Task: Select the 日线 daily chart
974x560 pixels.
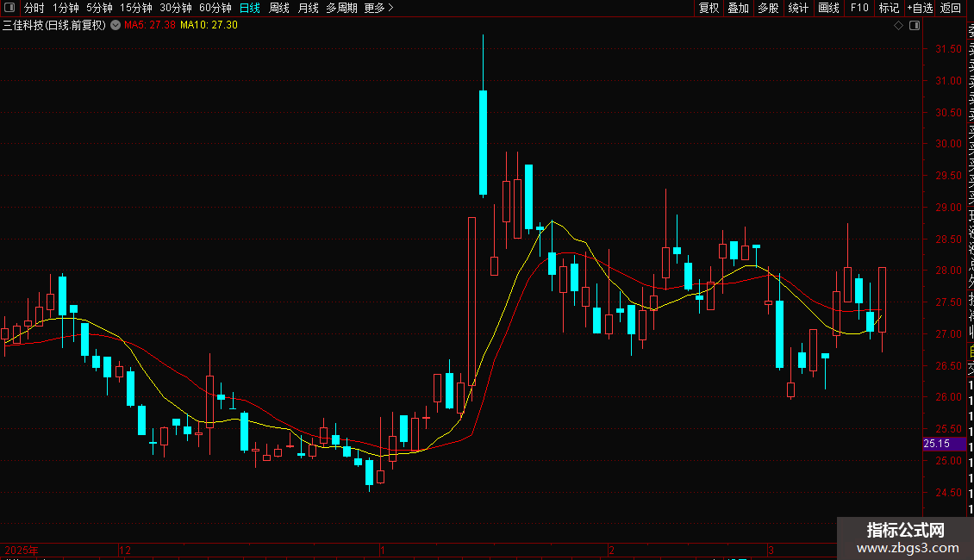Action: [250, 8]
